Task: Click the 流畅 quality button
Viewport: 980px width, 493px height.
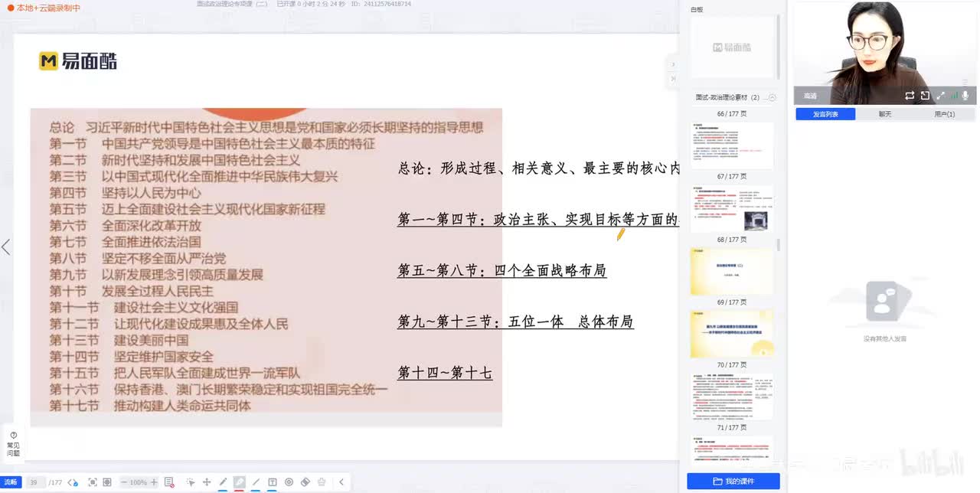Action: (x=10, y=482)
